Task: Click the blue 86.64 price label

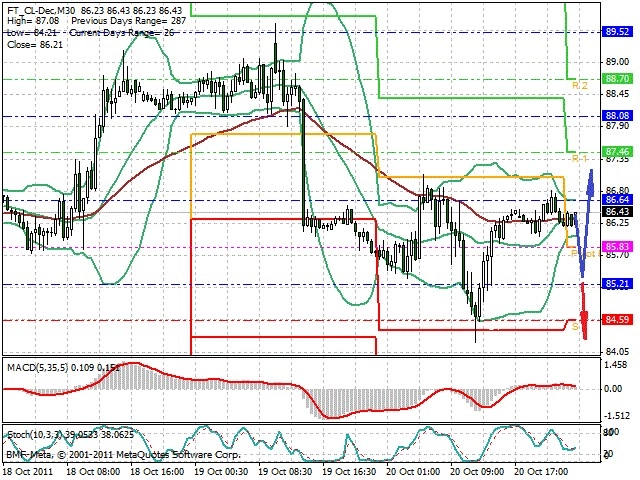Action: click(617, 200)
